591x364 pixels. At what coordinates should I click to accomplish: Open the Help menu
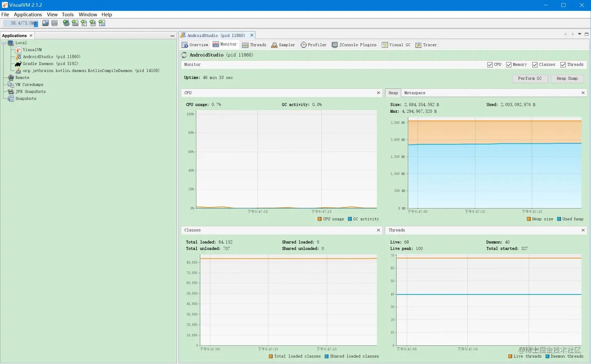(x=107, y=14)
